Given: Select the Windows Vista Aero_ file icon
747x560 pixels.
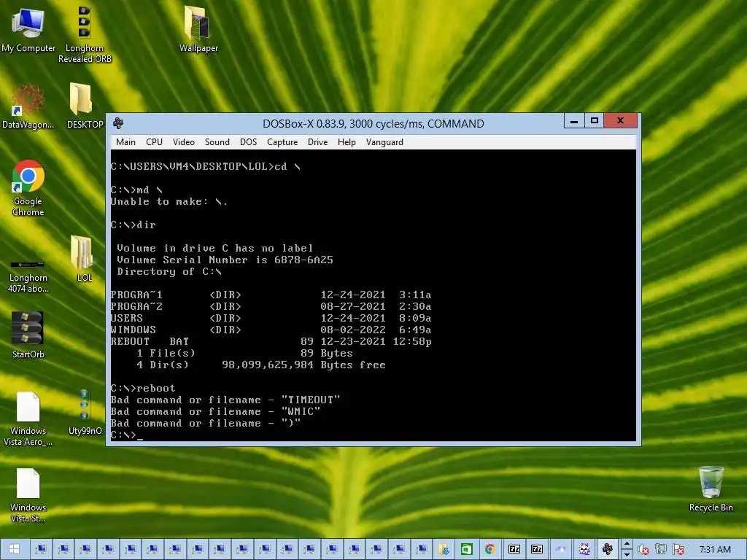Looking at the screenshot, I should click(28, 419).
